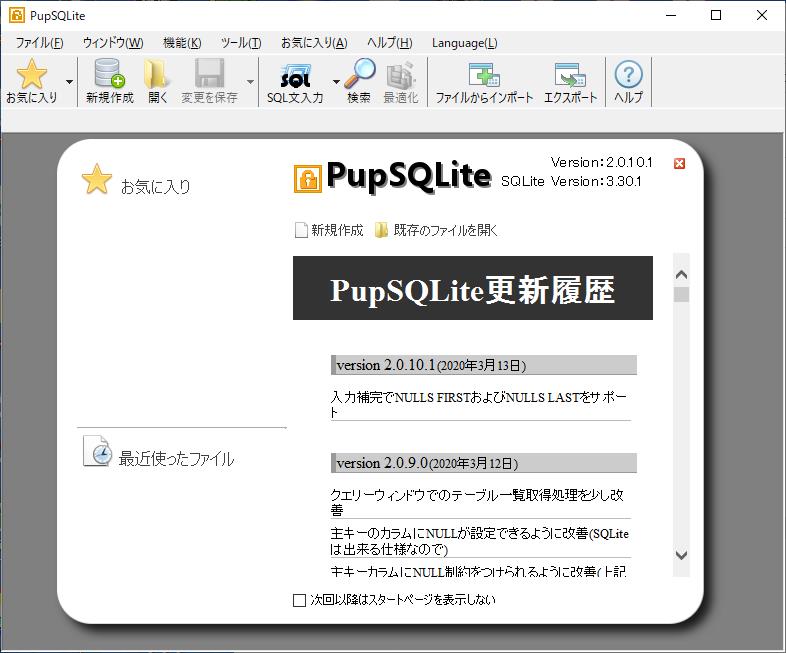Check 次回以降はスタートページを表示しない checkbox
Screen dimensions: 786x653
(299, 600)
